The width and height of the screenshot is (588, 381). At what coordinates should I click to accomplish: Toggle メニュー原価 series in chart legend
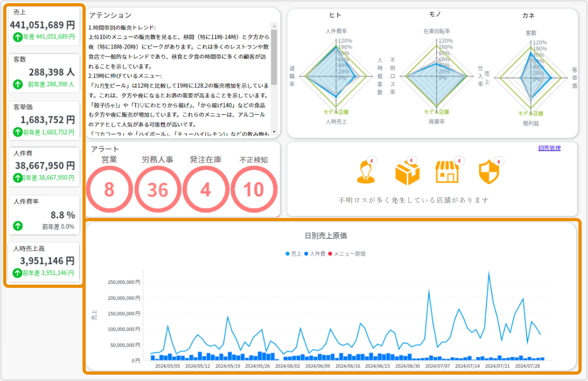click(x=346, y=253)
